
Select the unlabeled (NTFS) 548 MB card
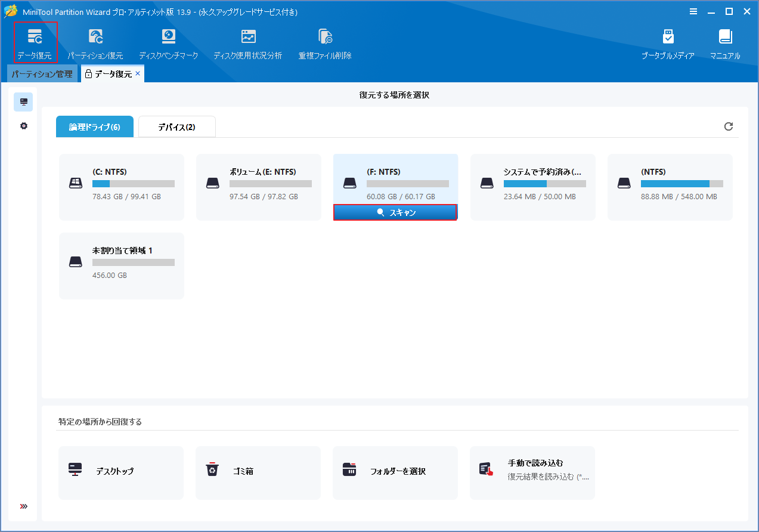click(670, 187)
